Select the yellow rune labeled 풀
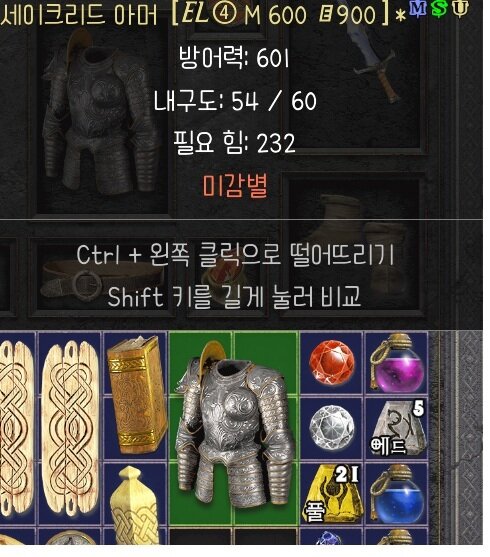Image resolution: width=490 pixels, height=557 pixels. (332, 494)
